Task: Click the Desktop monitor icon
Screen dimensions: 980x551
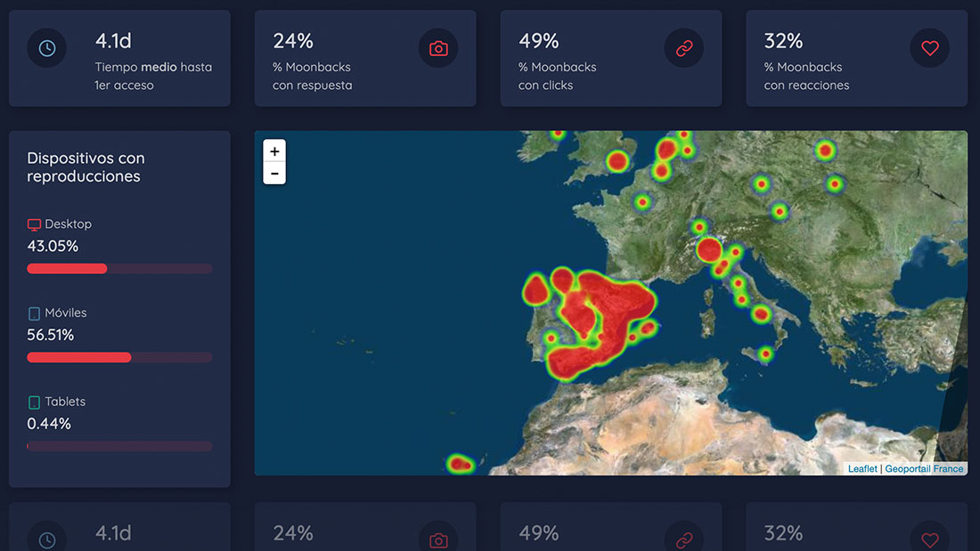Action: click(x=35, y=224)
